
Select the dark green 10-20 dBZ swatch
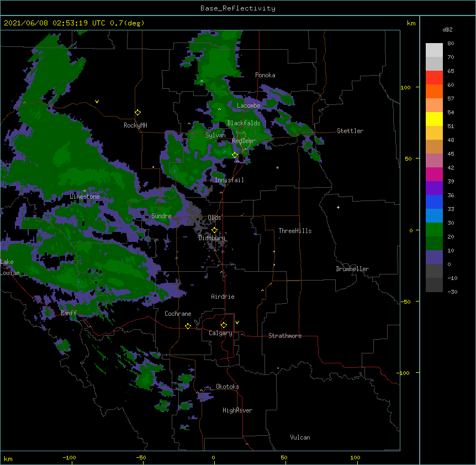point(434,244)
